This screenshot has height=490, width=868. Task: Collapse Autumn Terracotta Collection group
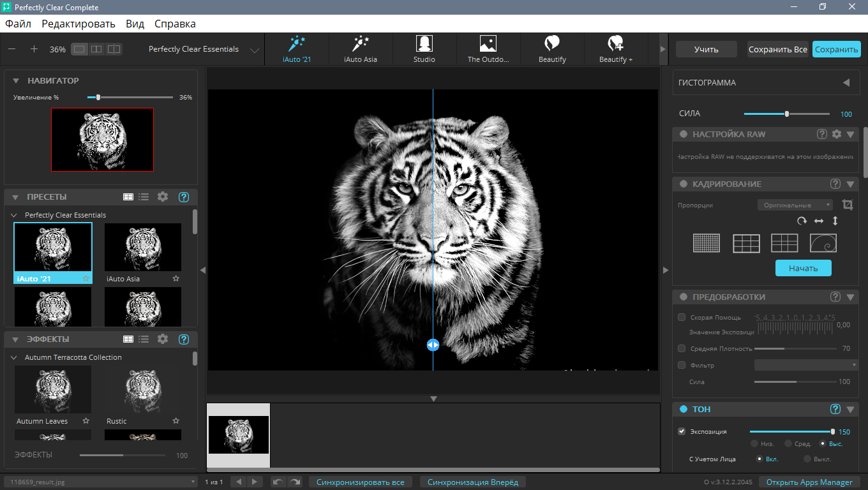pos(14,357)
